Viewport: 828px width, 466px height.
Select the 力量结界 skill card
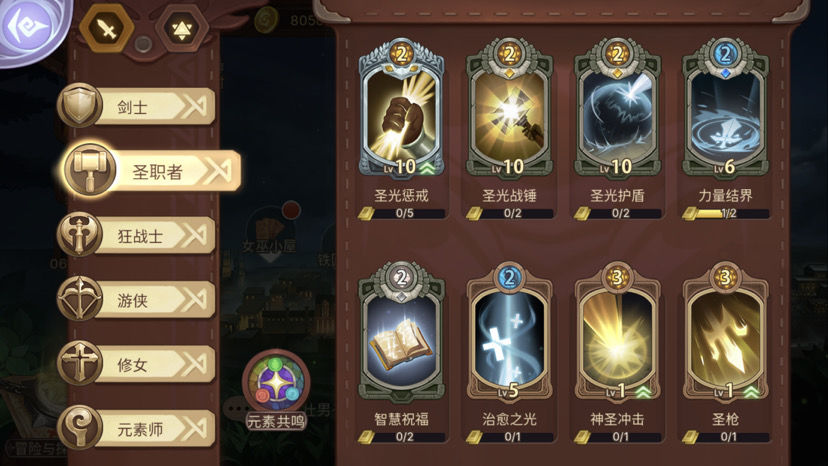pyautogui.click(x=726, y=110)
